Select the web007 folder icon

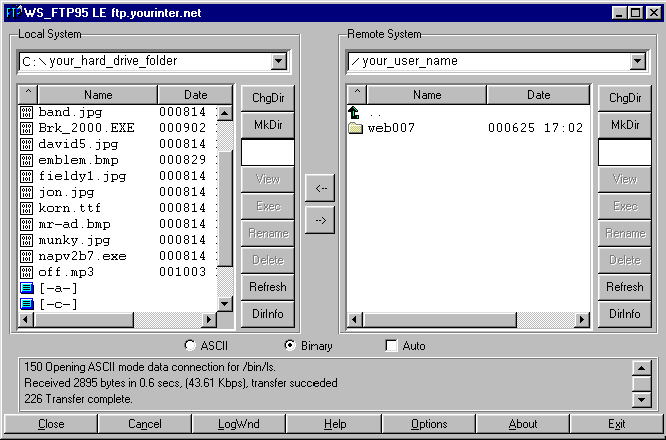[x=356, y=128]
